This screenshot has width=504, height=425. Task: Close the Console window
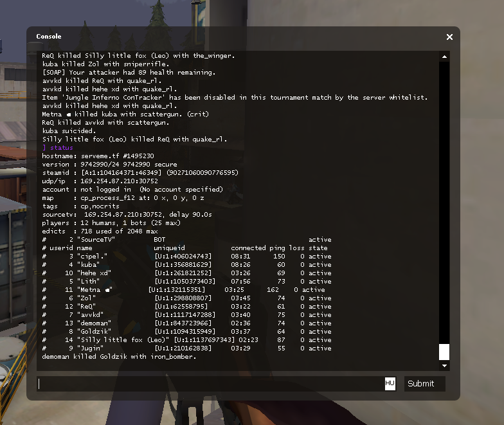[450, 37]
